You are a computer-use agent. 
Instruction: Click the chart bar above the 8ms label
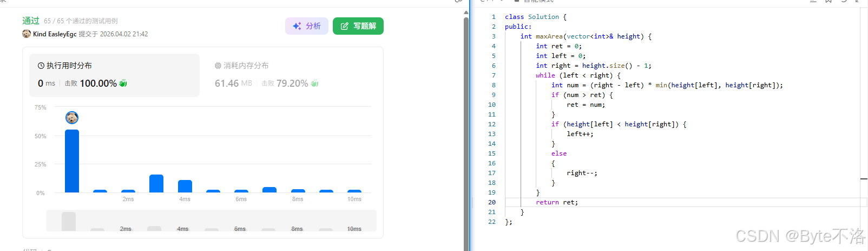coord(298,191)
